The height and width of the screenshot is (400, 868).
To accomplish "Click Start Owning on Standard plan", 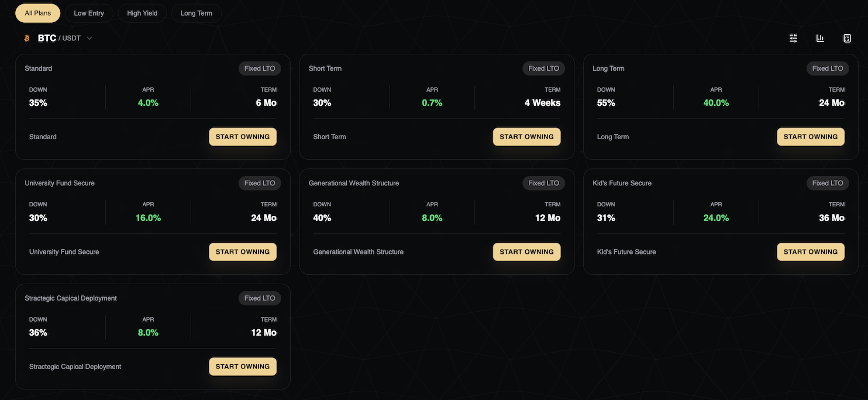I will 243,137.
